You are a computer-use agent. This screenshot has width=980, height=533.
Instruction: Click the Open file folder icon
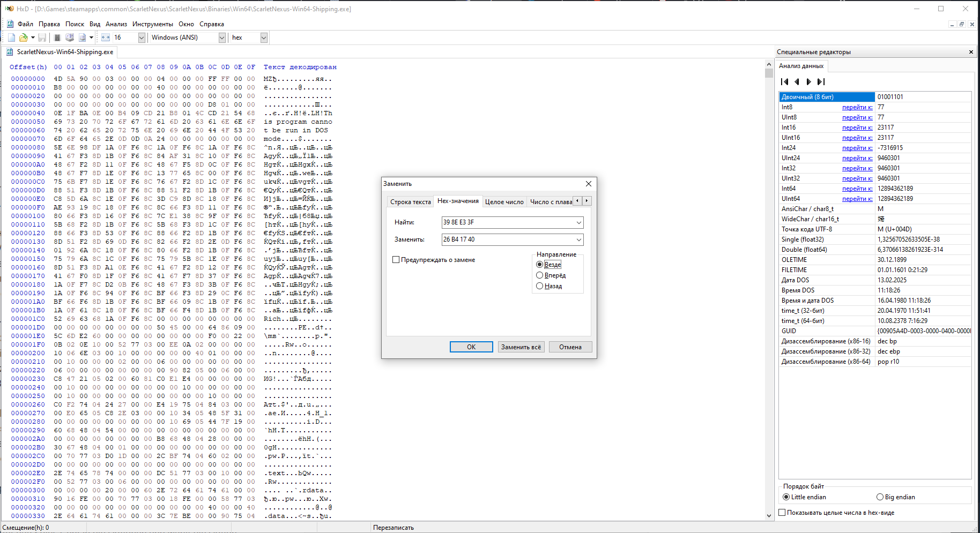pyautogui.click(x=24, y=37)
